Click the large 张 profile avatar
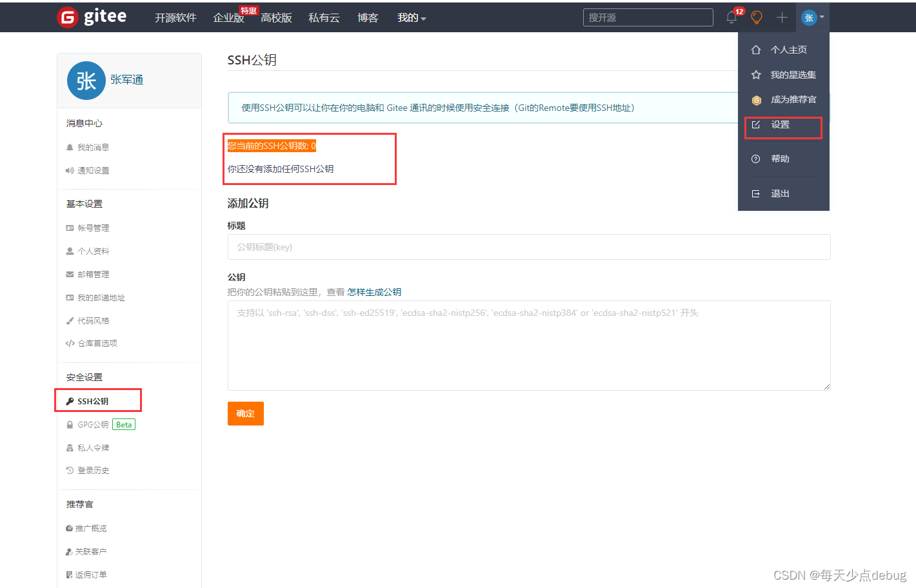 coord(86,81)
